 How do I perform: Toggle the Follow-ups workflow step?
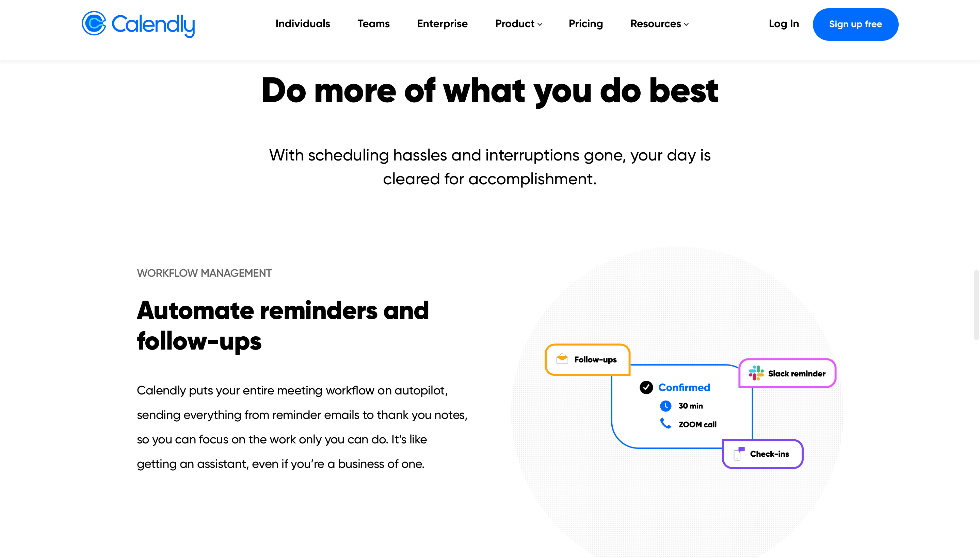(x=587, y=359)
